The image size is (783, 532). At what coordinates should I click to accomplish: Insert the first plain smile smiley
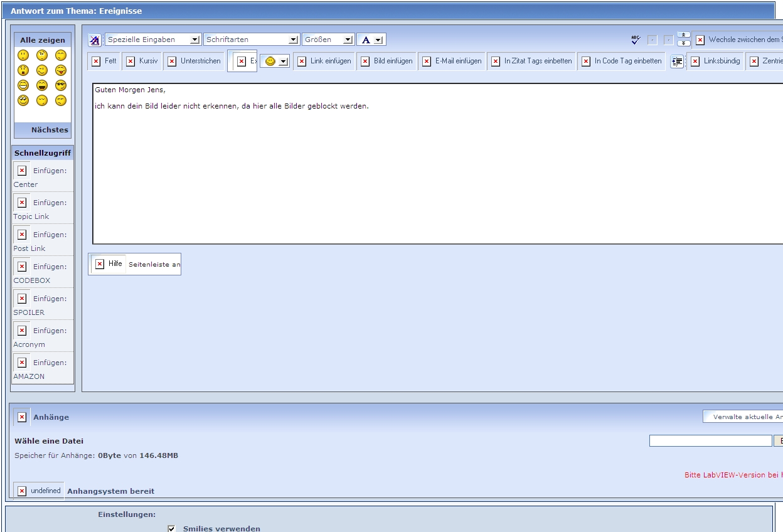(x=23, y=55)
